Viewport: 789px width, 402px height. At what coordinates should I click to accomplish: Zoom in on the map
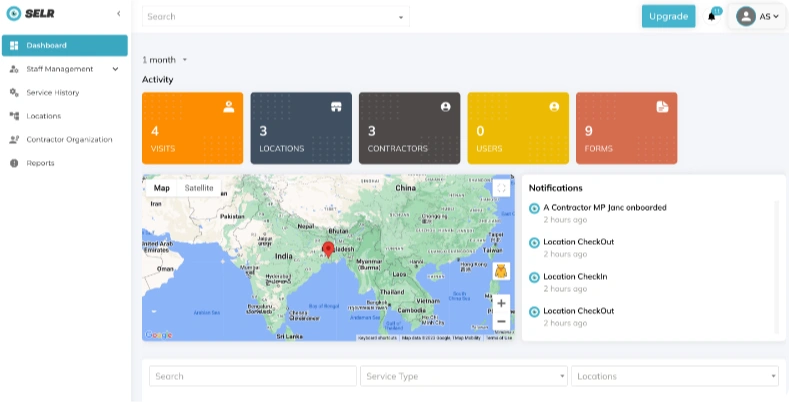coord(501,302)
